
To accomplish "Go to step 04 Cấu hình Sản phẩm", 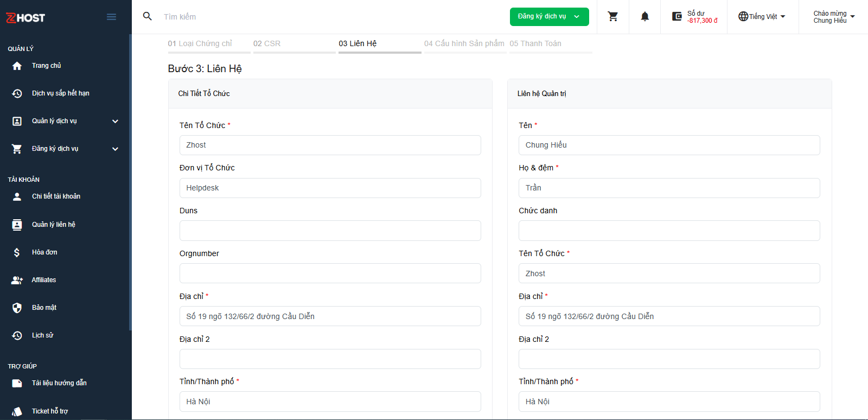I will point(465,44).
